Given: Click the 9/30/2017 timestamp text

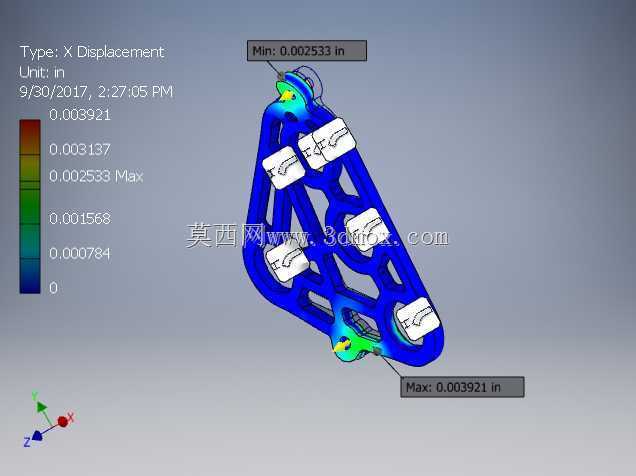Looking at the screenshot, I should tap(96, 92).
